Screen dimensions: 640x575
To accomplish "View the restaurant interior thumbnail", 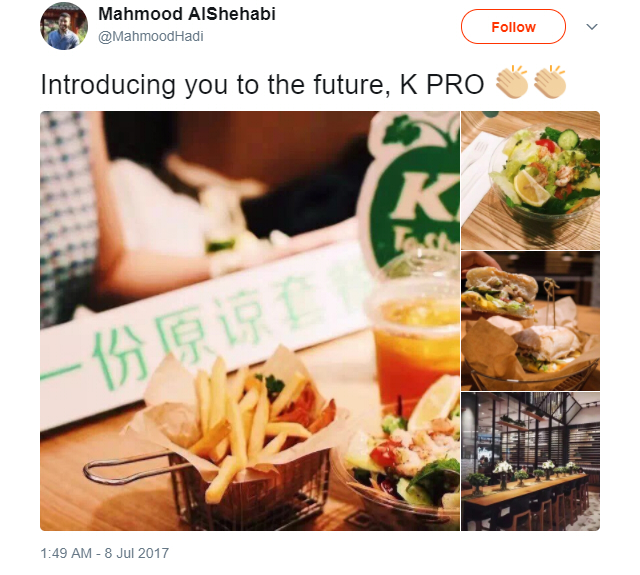I will click(531, 462).
